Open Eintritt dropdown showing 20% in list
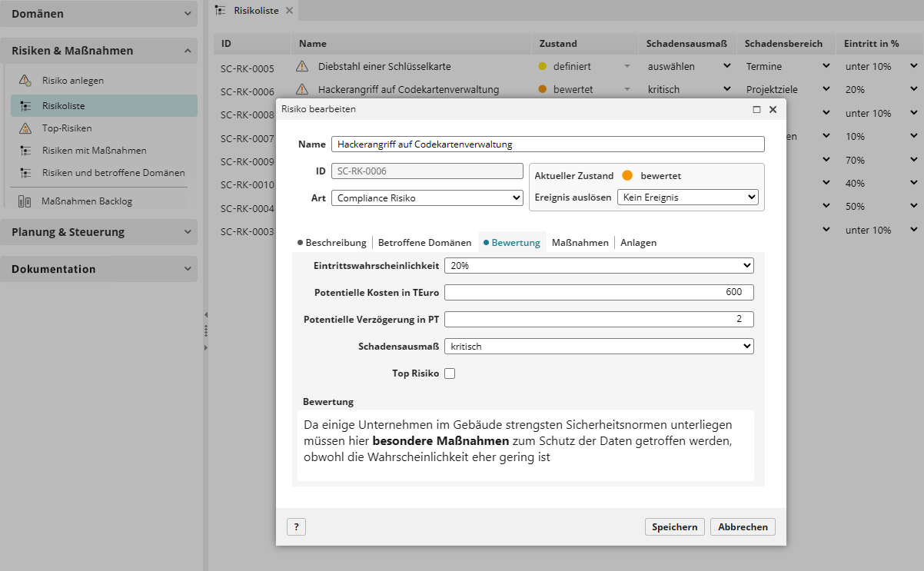This screenshot has height=571, width=924. click(x=912, y=89)
